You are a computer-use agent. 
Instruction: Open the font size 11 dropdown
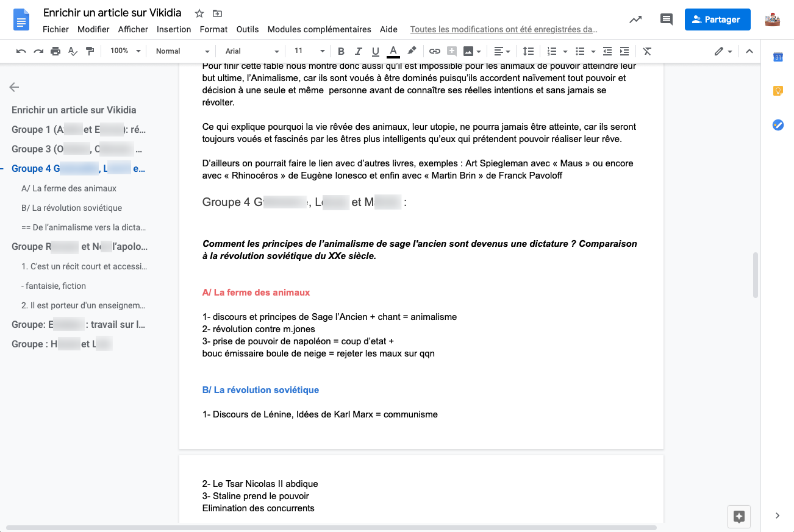(x=310, y=51)
